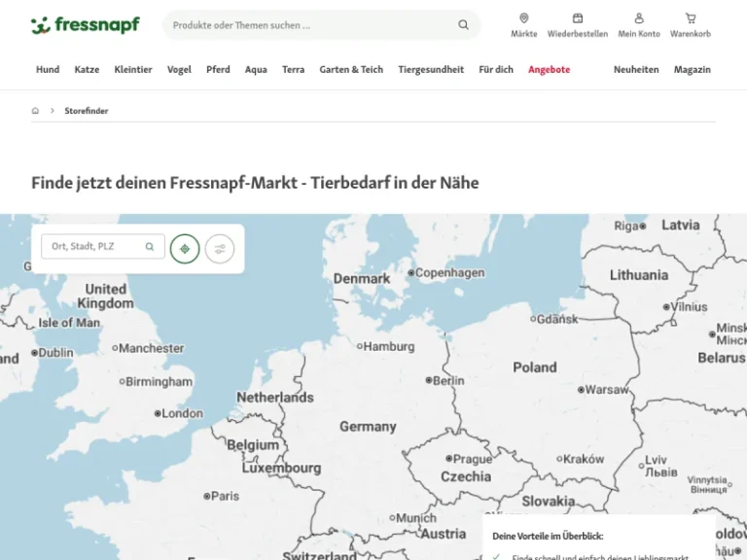Open the map filter options button
The image size is (747, 560).
coord(220,249)
